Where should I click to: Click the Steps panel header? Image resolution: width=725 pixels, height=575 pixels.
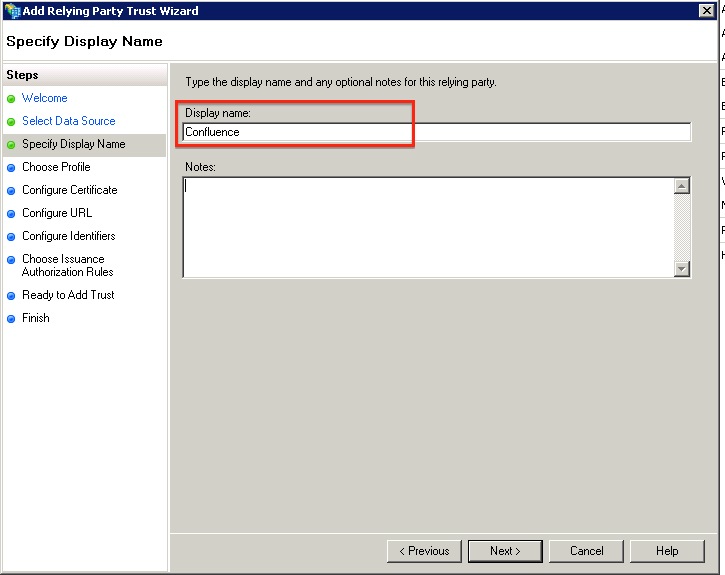(85, 75)
